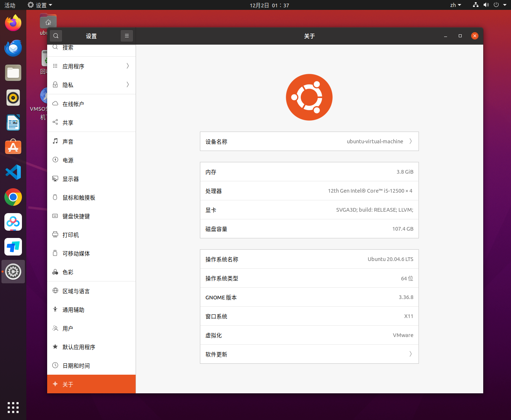Select 声音 in the settings sidebar
Viewport: 511px width, 420px height.
coord(91,141)
